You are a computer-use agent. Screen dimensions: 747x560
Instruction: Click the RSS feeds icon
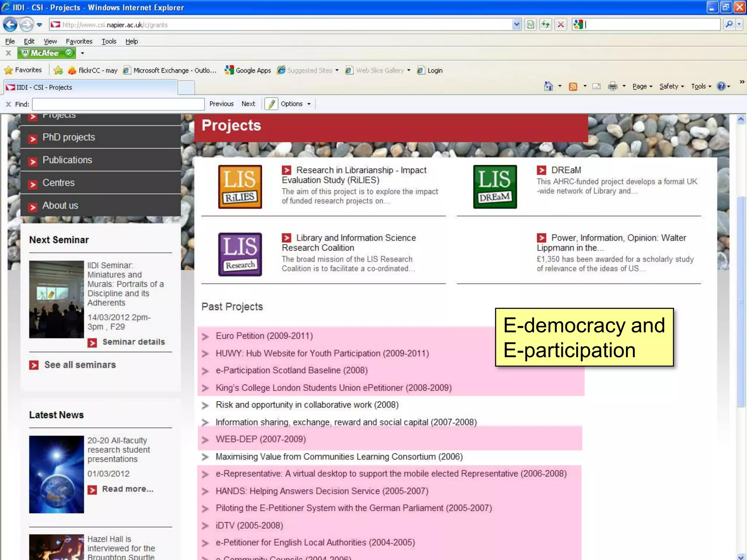coord(573,86)
